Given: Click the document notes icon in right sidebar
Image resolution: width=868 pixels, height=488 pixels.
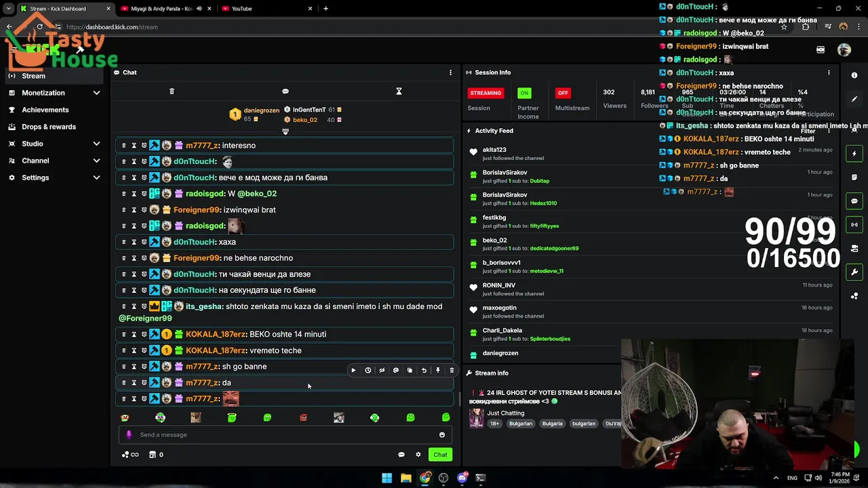Looking at the screenshot, I should coord(854,178).
